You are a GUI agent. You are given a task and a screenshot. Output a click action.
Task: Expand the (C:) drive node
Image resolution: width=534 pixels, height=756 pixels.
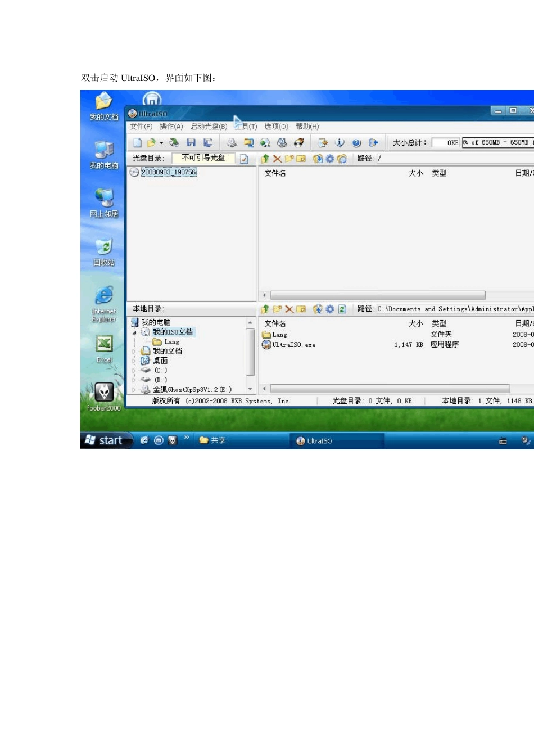click(x=134, y=371)
